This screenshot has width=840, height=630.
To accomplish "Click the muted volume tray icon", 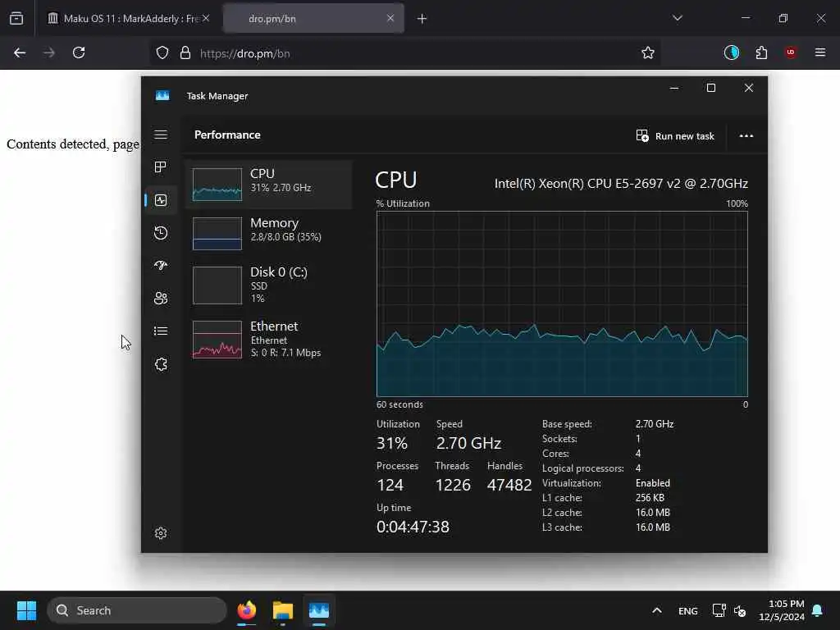I will click(x=740, y=610).
